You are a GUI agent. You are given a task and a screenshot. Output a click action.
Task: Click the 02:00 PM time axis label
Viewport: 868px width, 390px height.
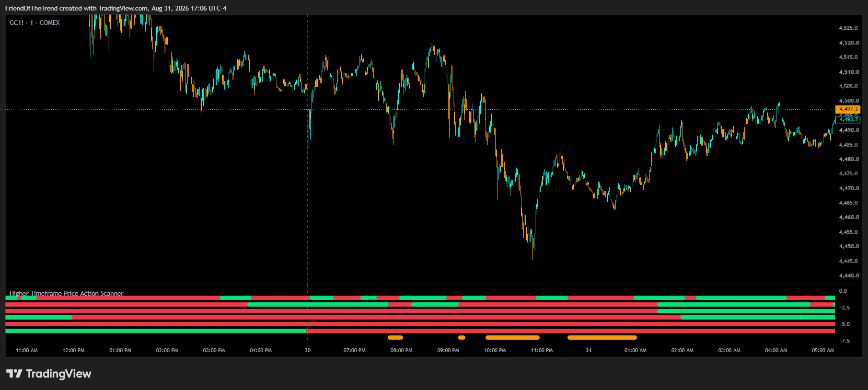pyautogui.click(x=167, y=350)
